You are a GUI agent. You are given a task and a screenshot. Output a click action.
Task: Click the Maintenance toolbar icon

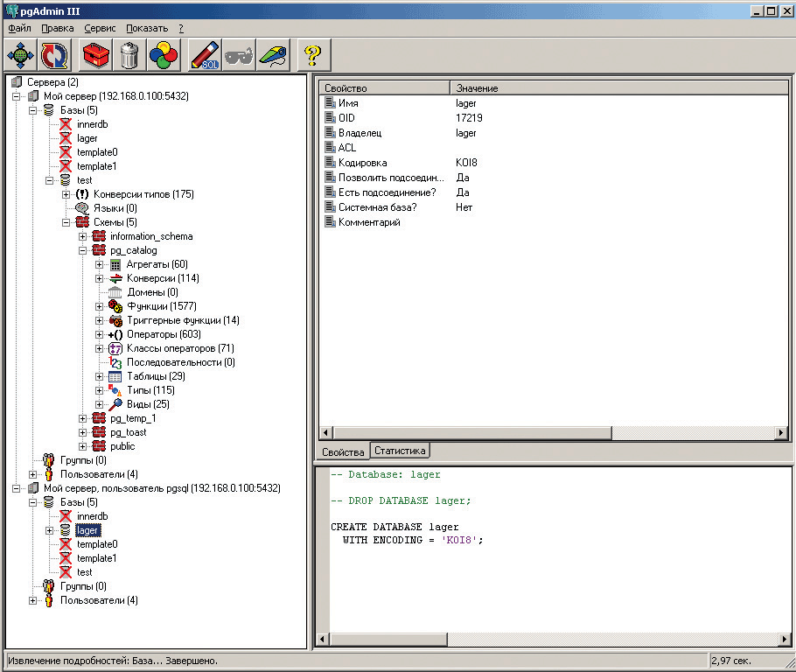[273, 55]
